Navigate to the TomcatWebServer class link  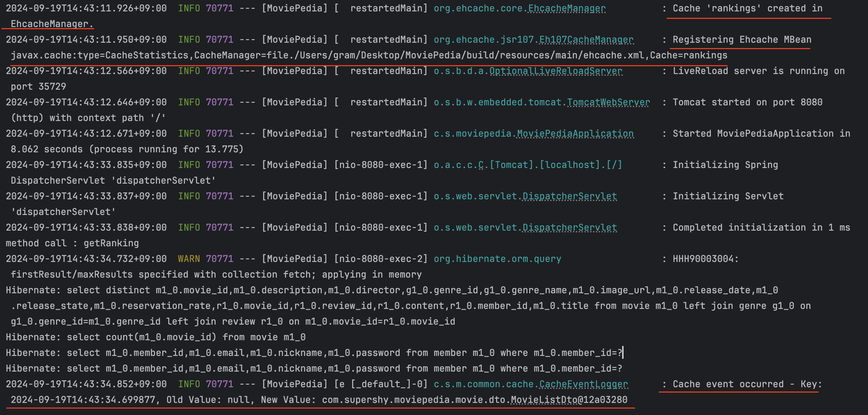[608, 103]
